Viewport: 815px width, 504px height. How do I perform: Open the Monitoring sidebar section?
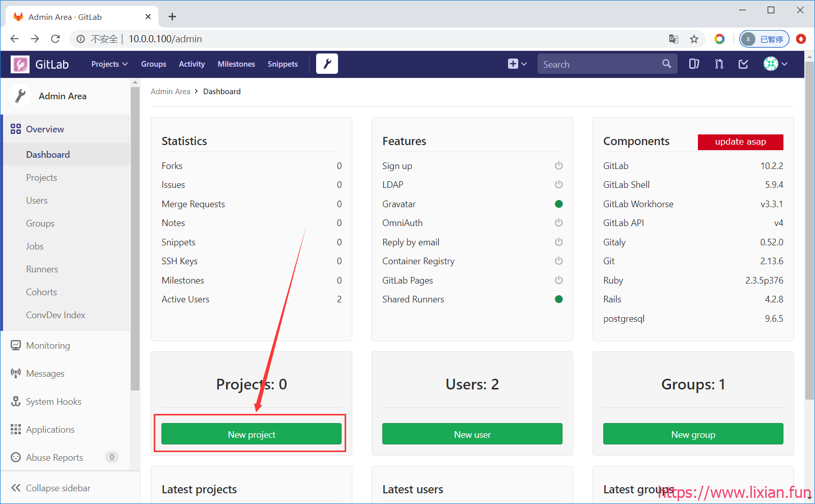(48, 346)
